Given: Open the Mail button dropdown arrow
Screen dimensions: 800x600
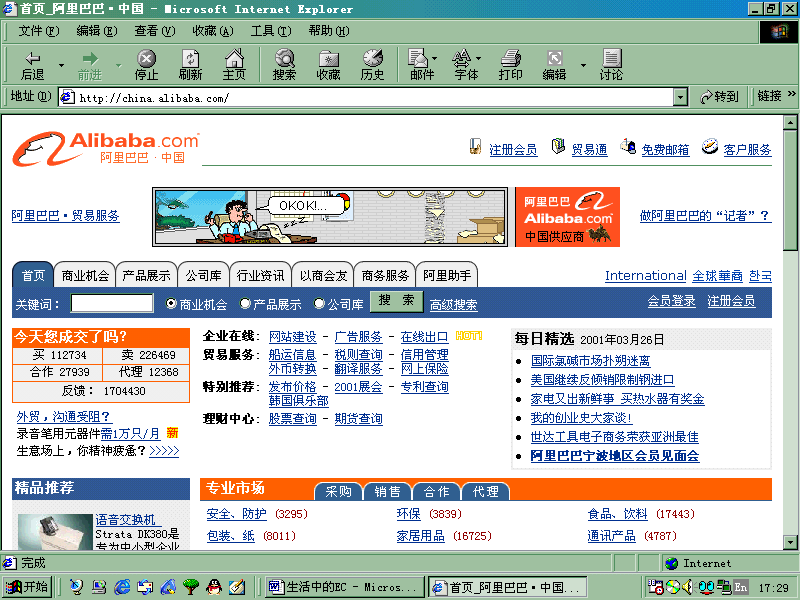Looking at the screenshot, I should point(435,58).
